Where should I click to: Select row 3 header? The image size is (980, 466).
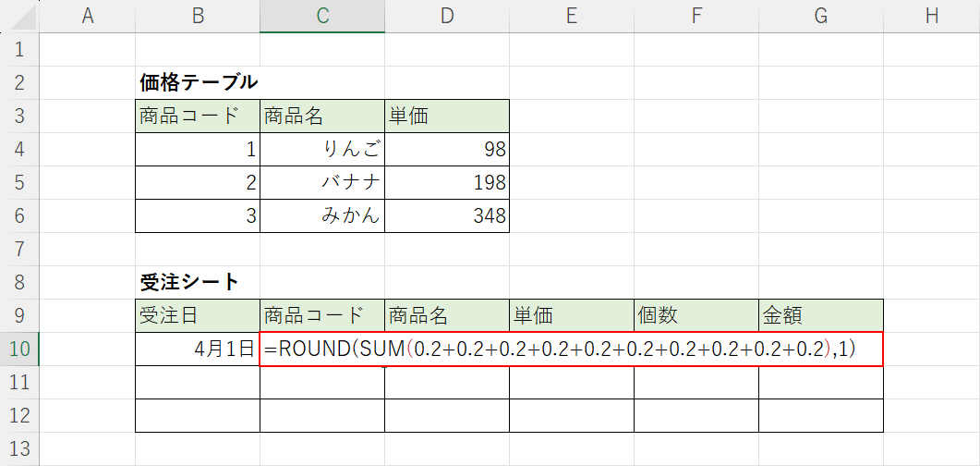(20, 116)
